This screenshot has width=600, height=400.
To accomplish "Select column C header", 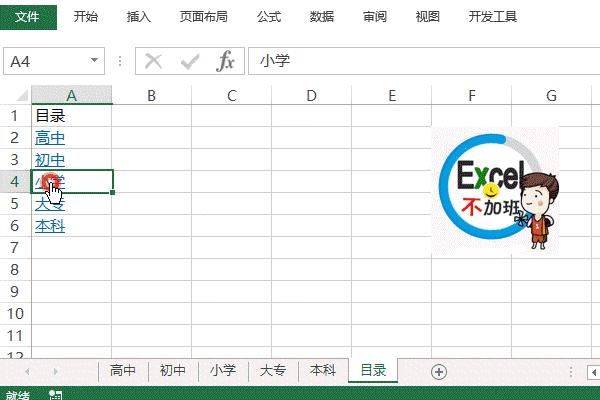I will pos(232,95).
